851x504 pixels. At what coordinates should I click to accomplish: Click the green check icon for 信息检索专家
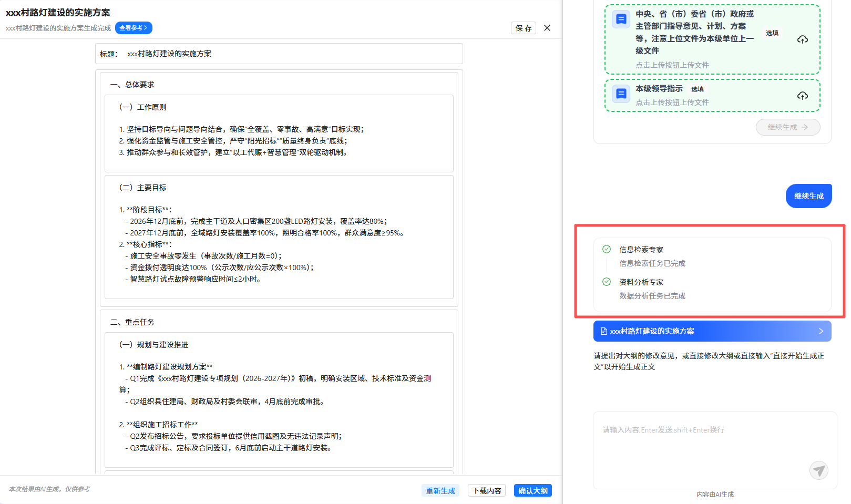607,249
